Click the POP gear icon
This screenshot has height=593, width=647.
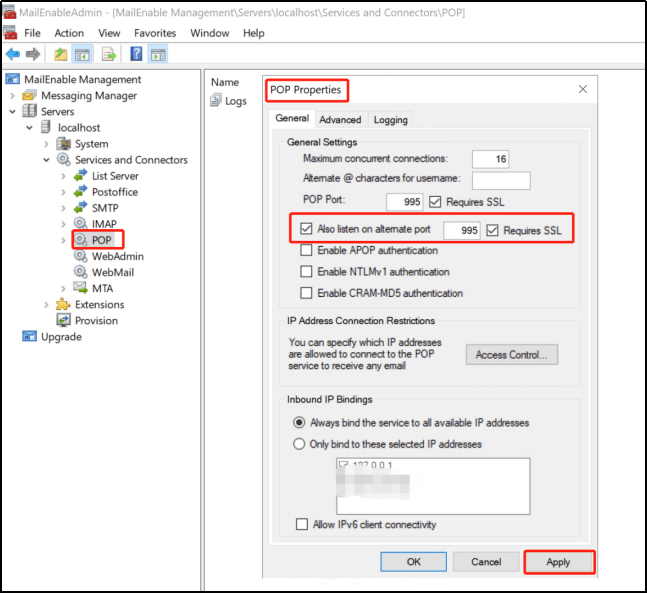(x=80, y=240)
